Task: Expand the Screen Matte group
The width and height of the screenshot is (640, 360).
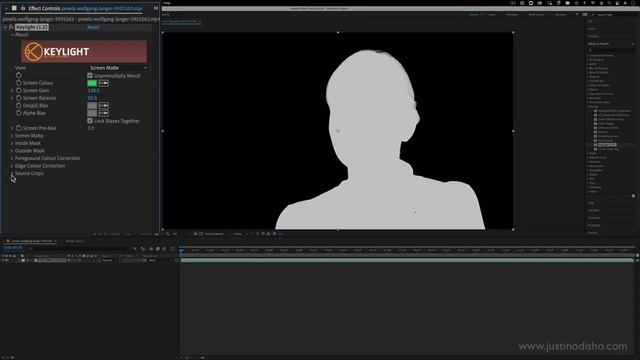Action: click(12, 136)
